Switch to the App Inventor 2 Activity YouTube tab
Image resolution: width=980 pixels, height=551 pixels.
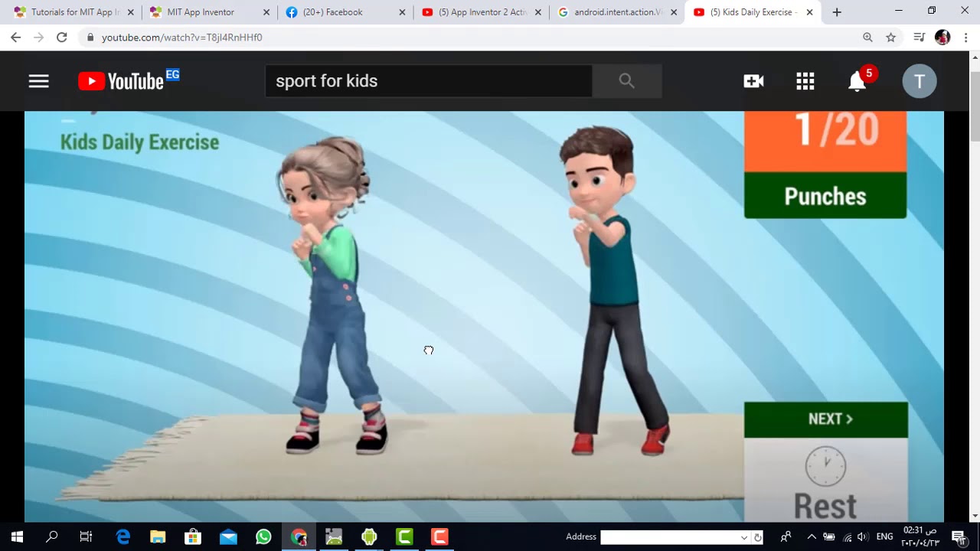pyautogui.click(x=482, y=12)
